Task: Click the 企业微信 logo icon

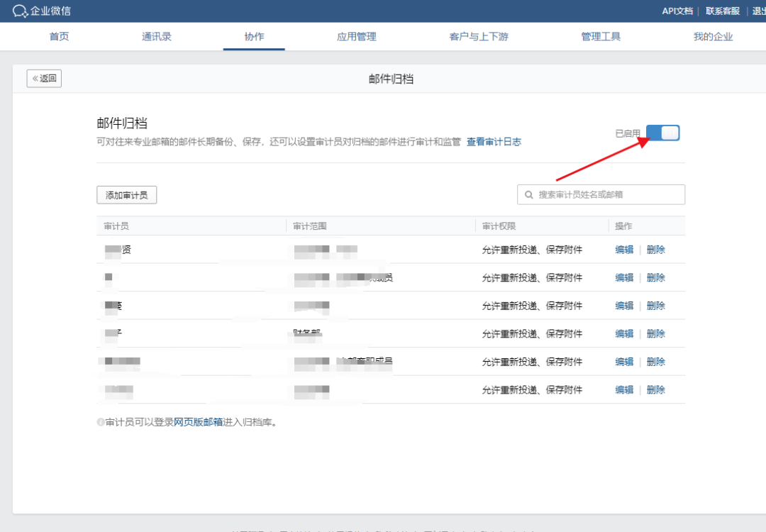Action: pos(18,11)
